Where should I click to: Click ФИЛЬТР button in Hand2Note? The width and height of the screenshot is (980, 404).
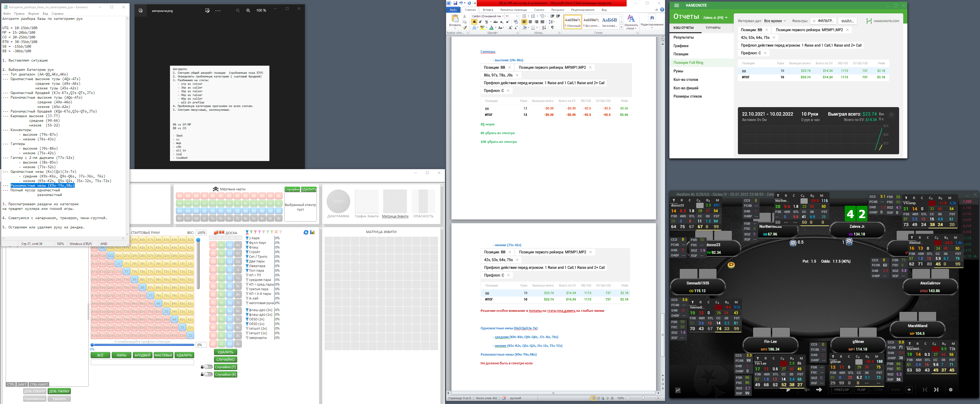tap(823, 21)
